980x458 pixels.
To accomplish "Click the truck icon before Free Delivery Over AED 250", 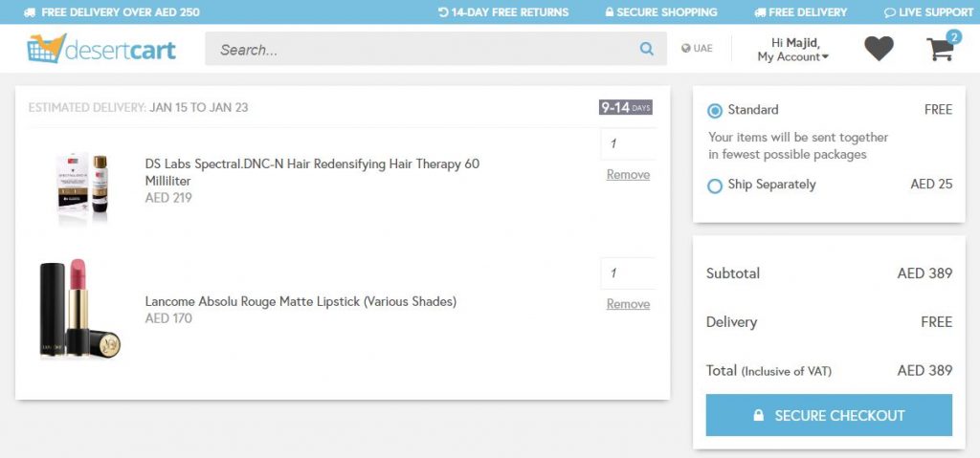I will [30, 11].
